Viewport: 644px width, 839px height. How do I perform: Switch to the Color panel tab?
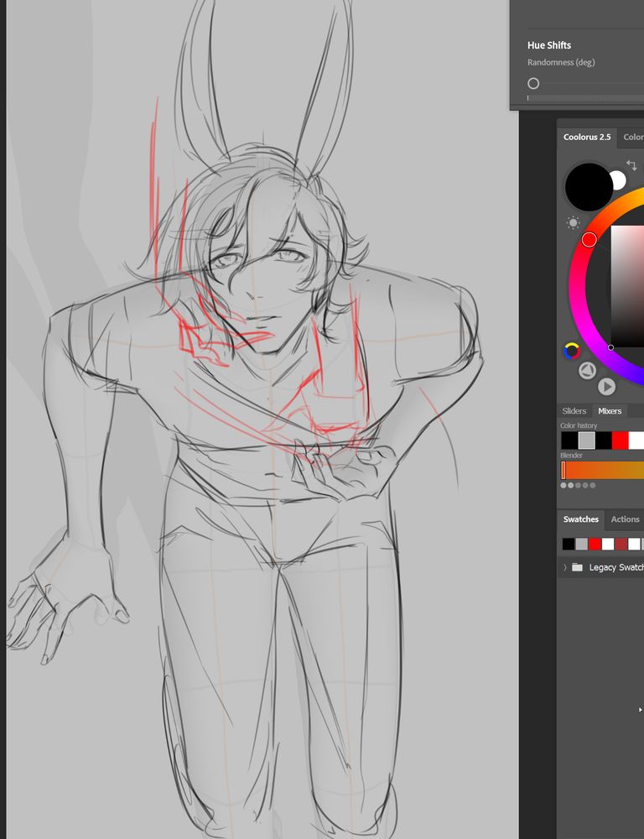pyautogui.click(x=631, y=138)
